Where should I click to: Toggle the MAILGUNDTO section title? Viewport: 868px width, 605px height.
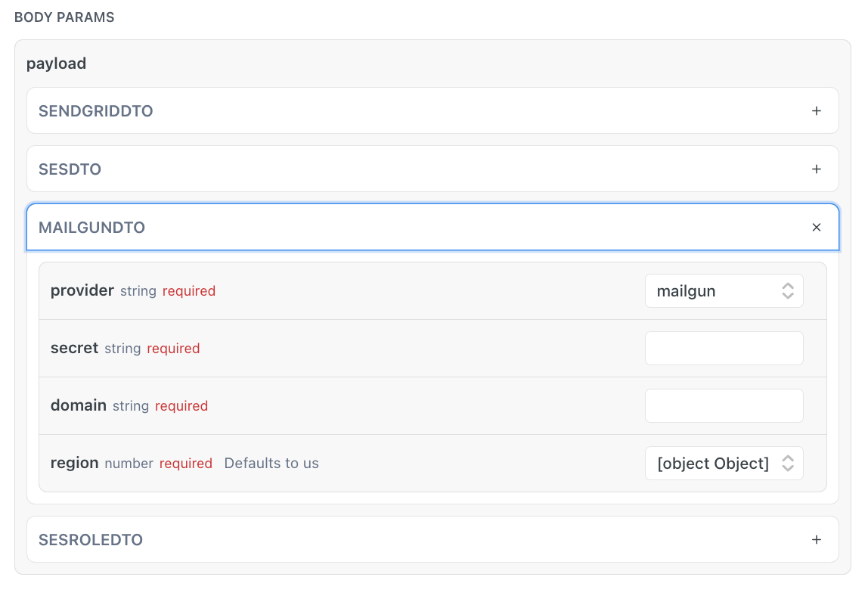[x=91, y=228]
